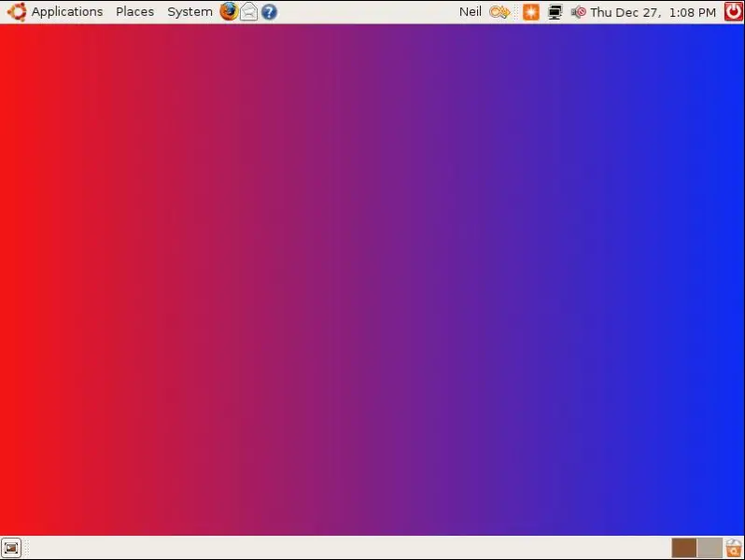The image size is (745, 560).
Task: Click the empty window list area on the bottom panel
Action: (x=345, y=548)
